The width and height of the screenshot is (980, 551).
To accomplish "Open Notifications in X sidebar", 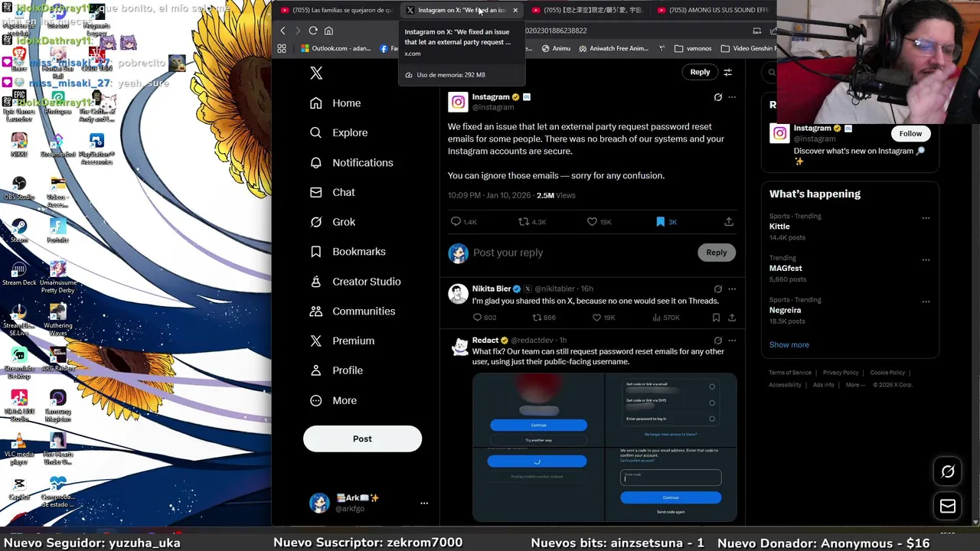I will 351,162.
